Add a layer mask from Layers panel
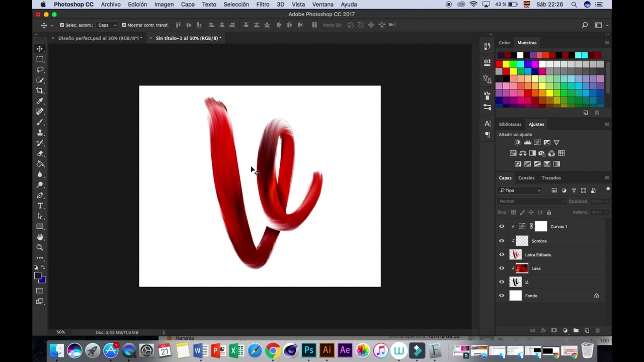The image size is (644, 362). (554, 330)
